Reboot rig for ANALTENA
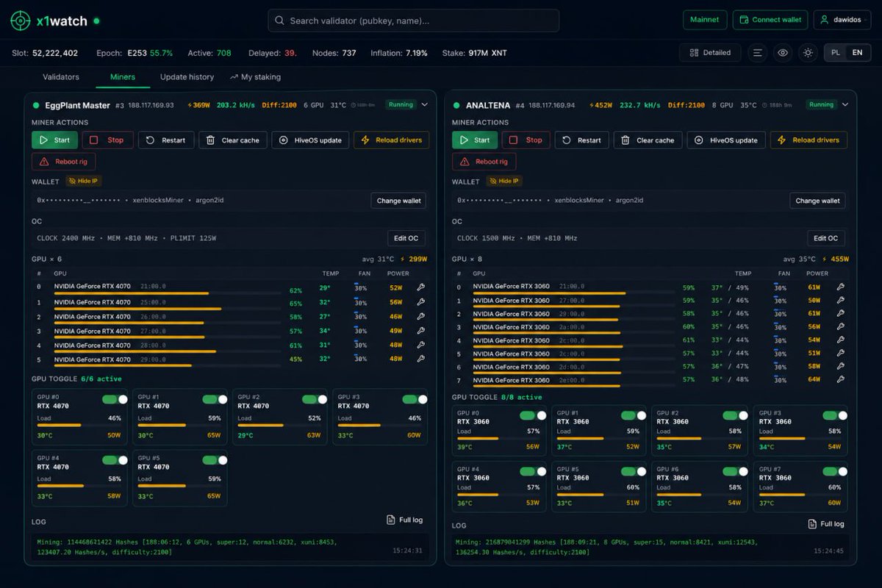This screenshot has width=882, height=588. coord(484,162)
